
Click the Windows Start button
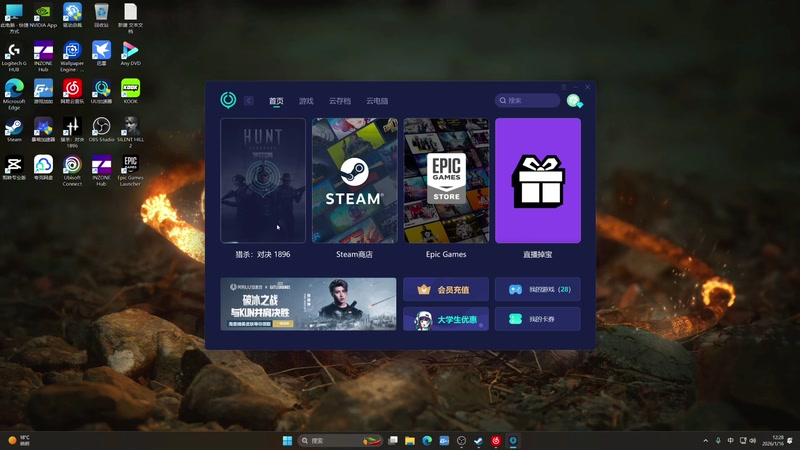(287, 440)
